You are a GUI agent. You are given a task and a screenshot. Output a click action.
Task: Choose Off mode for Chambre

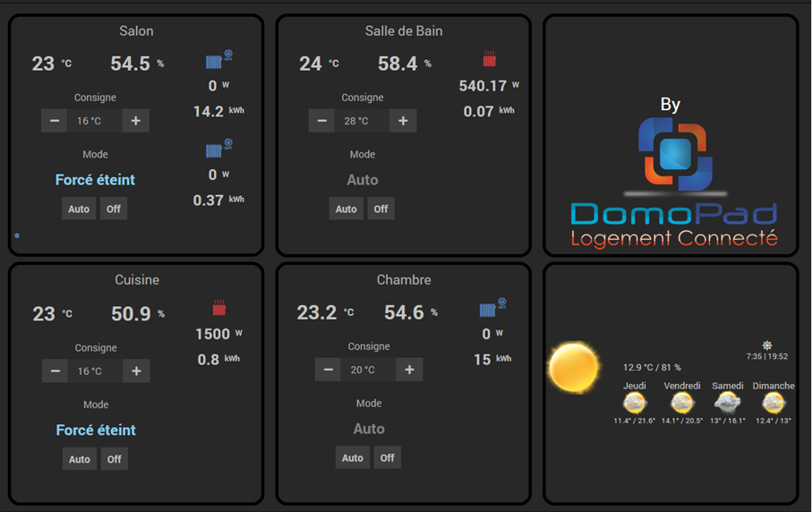click(x=387, y=457)
